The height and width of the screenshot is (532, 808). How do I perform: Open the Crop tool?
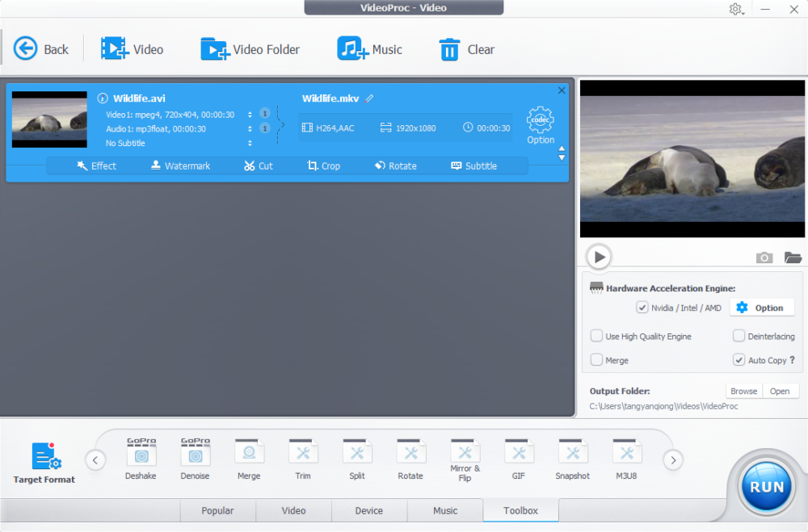click(324, 165)
